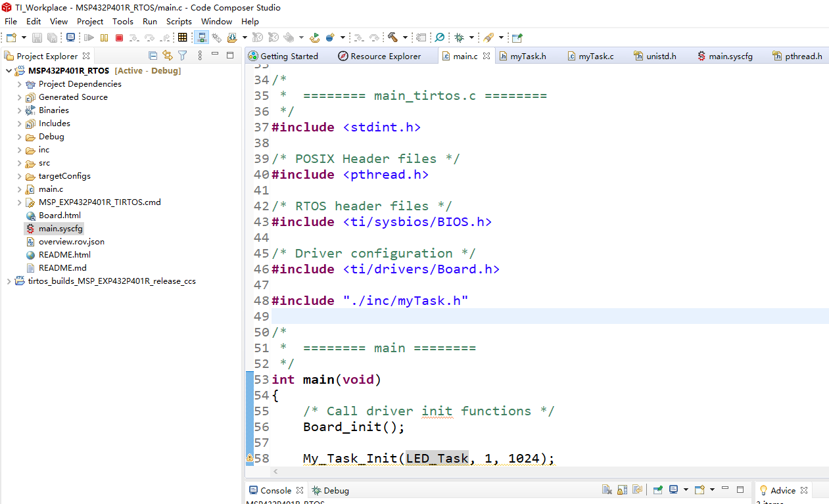The height and width of the screenshot is (504, 829).
Task: Click the New file toolbar icon
Action: point(11,37)
